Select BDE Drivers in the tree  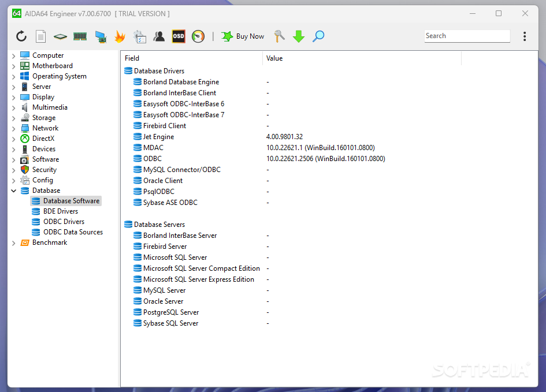[x=60, y=211]
